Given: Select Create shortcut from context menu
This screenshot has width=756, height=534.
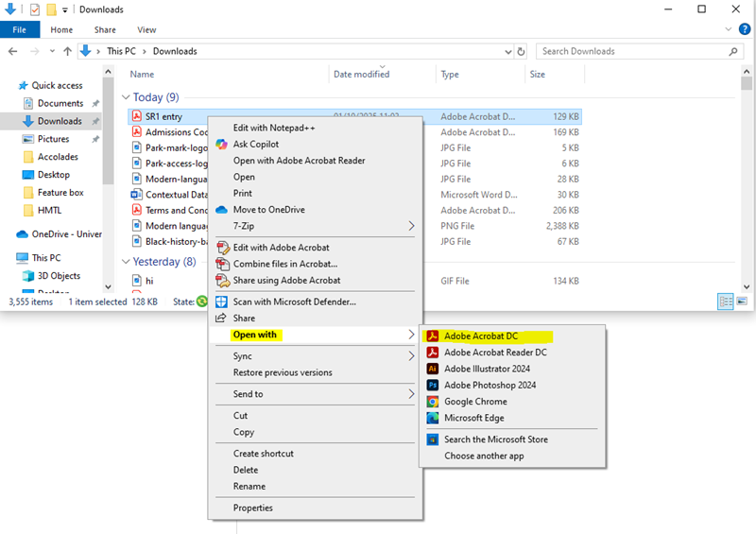Looking at the screenshot, I should [x=264, y=454].
